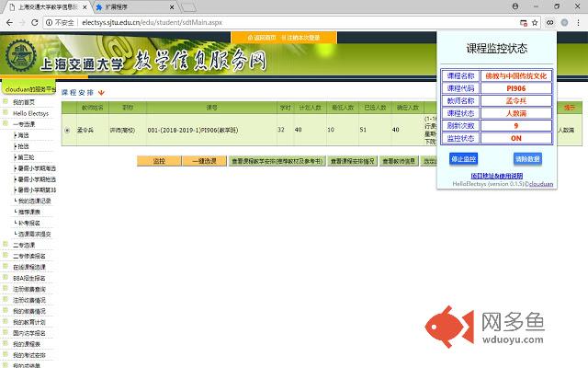Click the clouduan的服务平台 sidebar header
The width and height of the screenshot is (588, 368).
[28, 88]
